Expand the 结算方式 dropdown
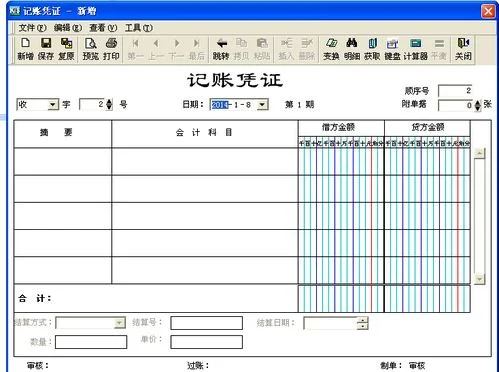499x372 pixels. pos(119,323)
